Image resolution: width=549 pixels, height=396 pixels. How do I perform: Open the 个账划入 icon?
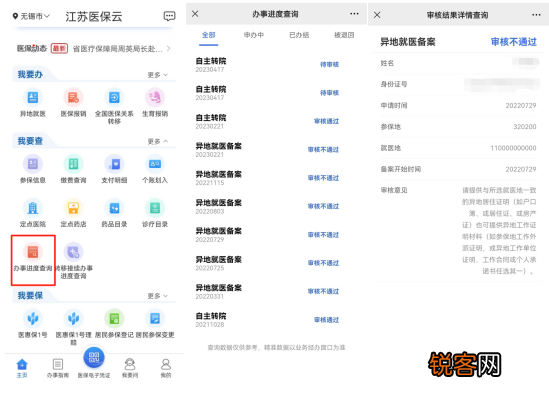(x=155, y=164)
